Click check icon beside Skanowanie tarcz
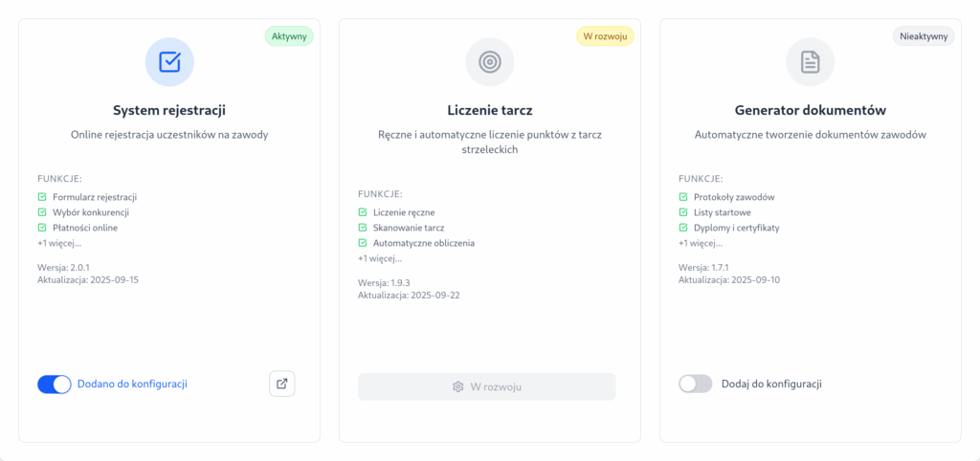The image size is (980, 461). click(x=363, y=228)
